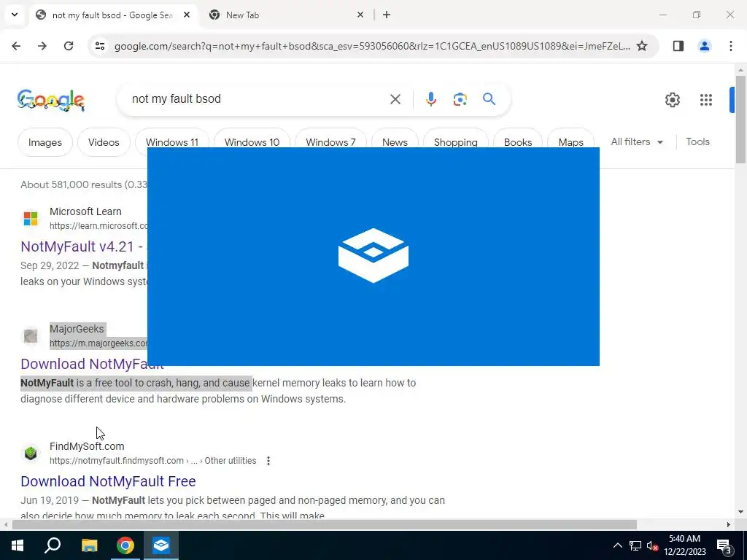Close the not my fault bsod tab

[x=187, y=15]
